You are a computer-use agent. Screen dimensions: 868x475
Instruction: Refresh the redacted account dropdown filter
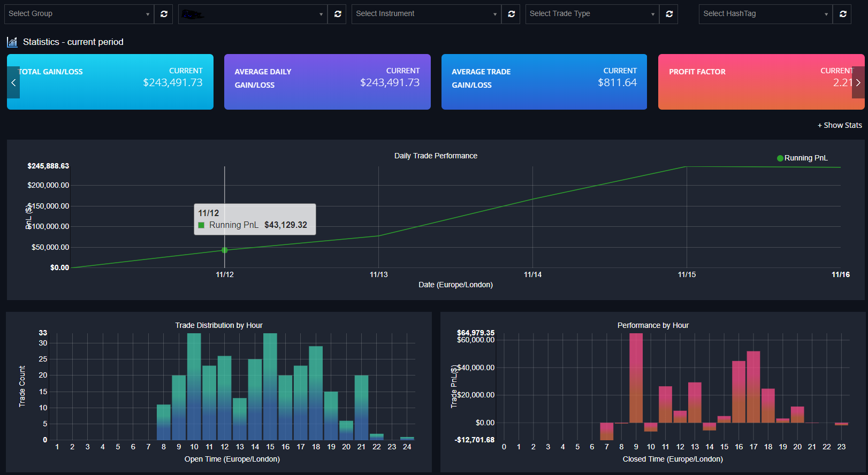click(x=338, y=14)
